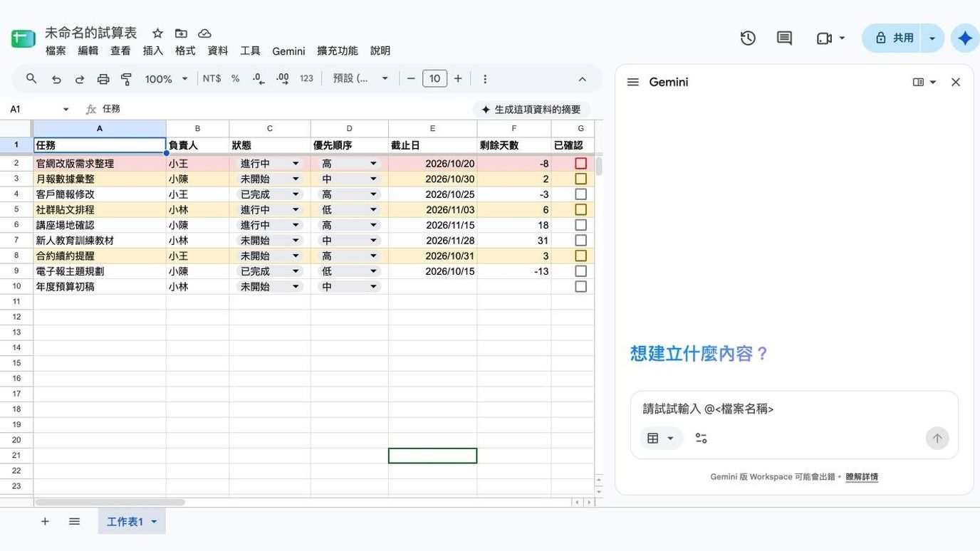This screenshot has width=980, height=551.
Task: Tick the checkbox for 年度預算初稿
Action: (581, 287)
